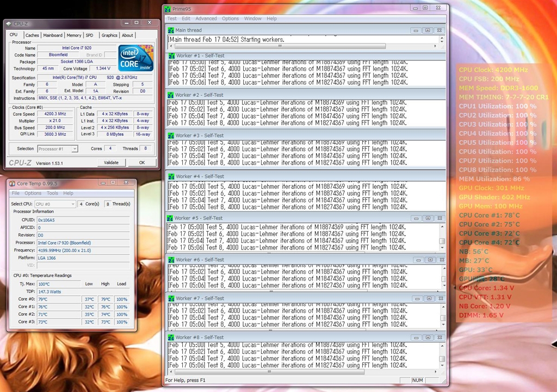The height and width of the screenshot is (392, 557).
Task: Select the CPU tab in CPU-Z
Action: pyautogui.click(x=14, y=35)
